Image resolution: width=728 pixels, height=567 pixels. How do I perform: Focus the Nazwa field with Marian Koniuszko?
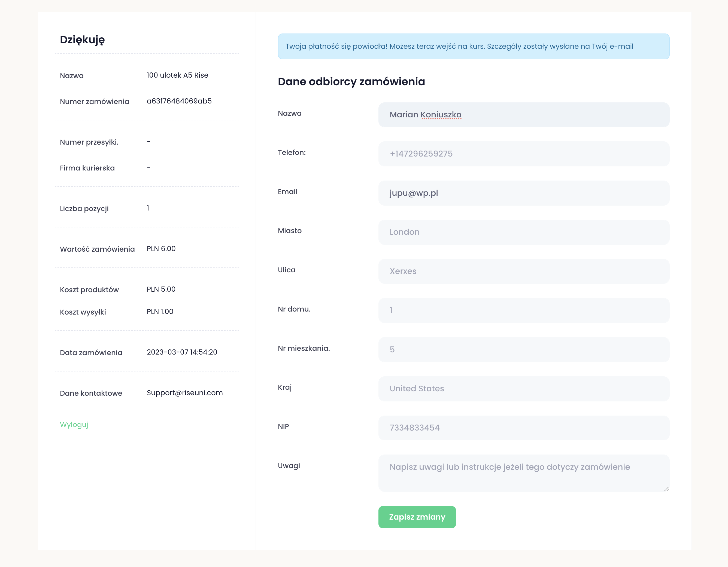(523, 115)
